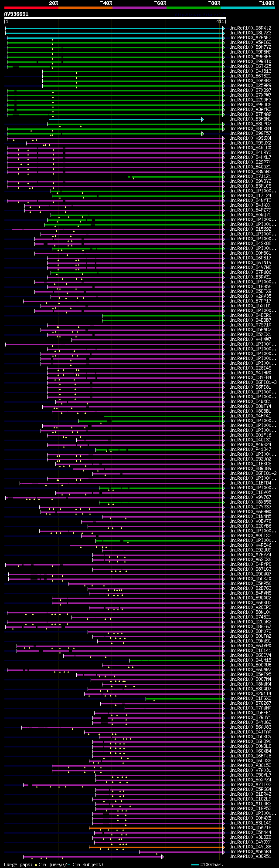Click label UniRef100_Q4DER6
The image size is (279, 868).
pos(250,316)
